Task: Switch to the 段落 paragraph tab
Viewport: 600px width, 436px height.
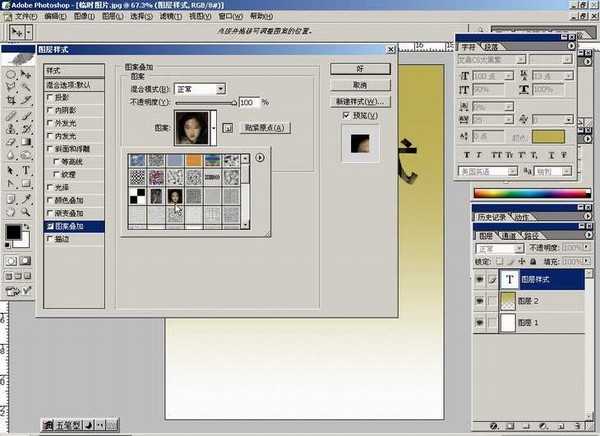Action: [492, 47]
